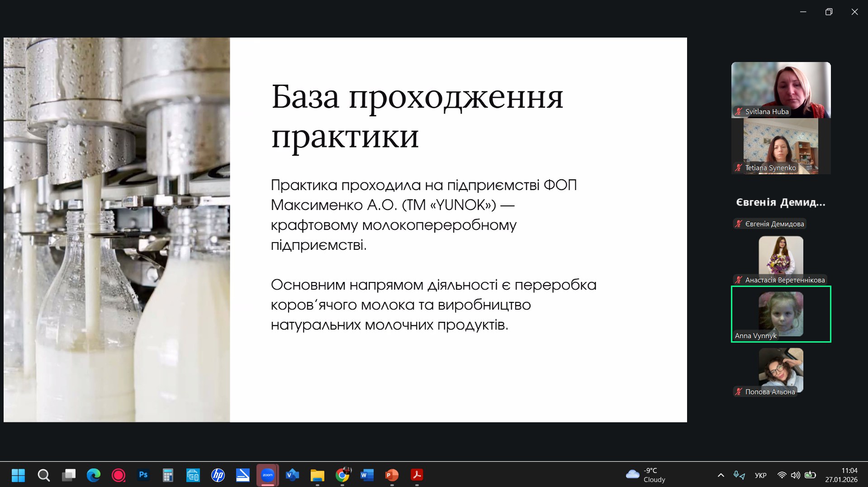
Task: Switch to the PowerPoint taskbar icon
Action: (392, 475)
